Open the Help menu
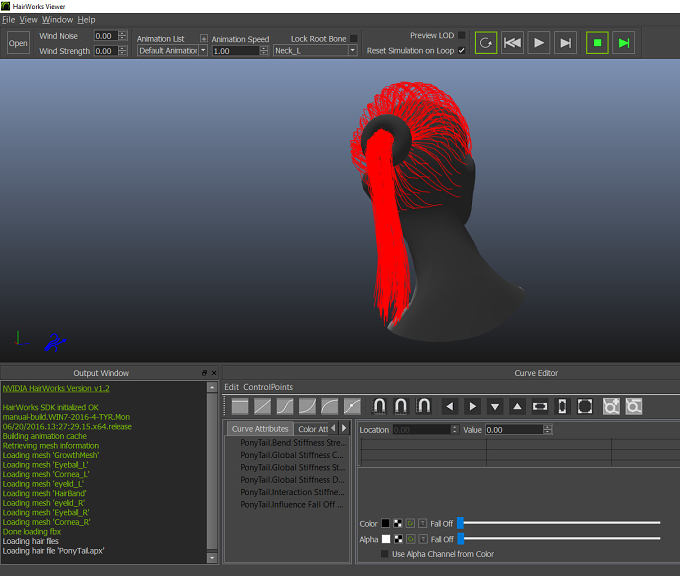 point(86,20)
